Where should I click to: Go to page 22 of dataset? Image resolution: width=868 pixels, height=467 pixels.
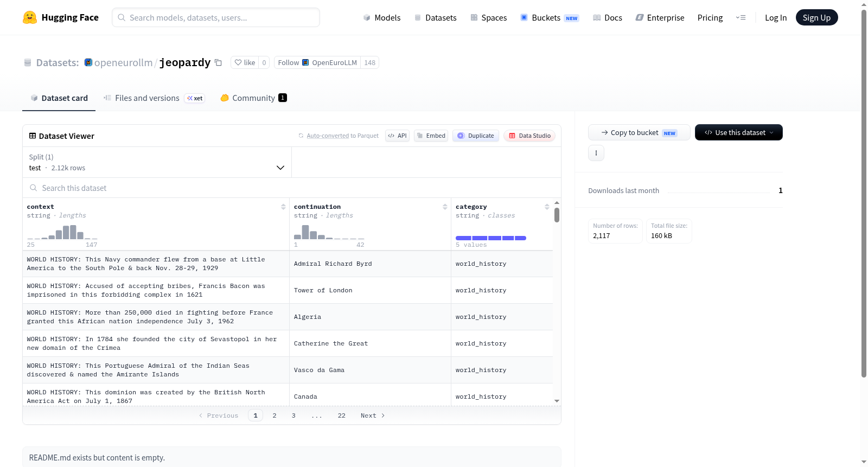pyautogui.click(x=342, y=415)
